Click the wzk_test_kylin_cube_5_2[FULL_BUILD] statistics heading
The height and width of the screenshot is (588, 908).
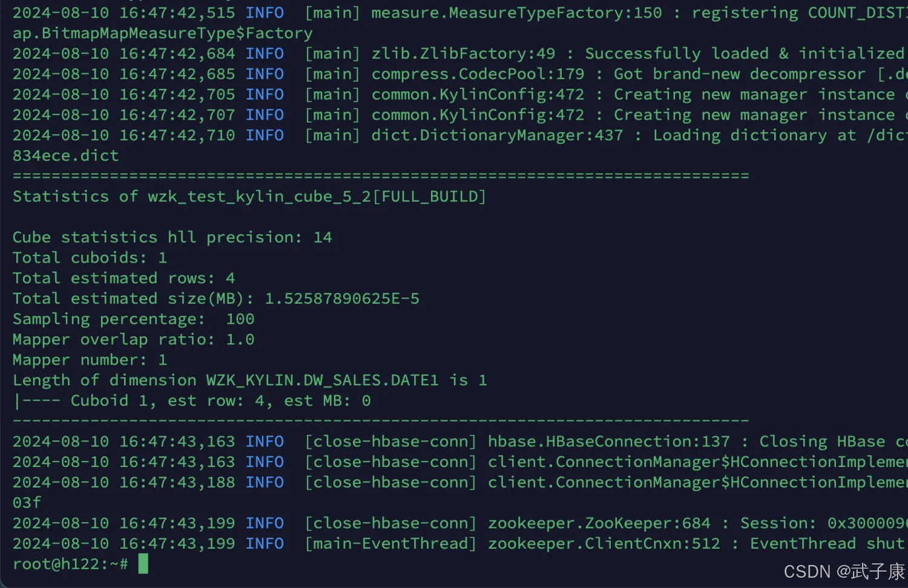point(317,197)
